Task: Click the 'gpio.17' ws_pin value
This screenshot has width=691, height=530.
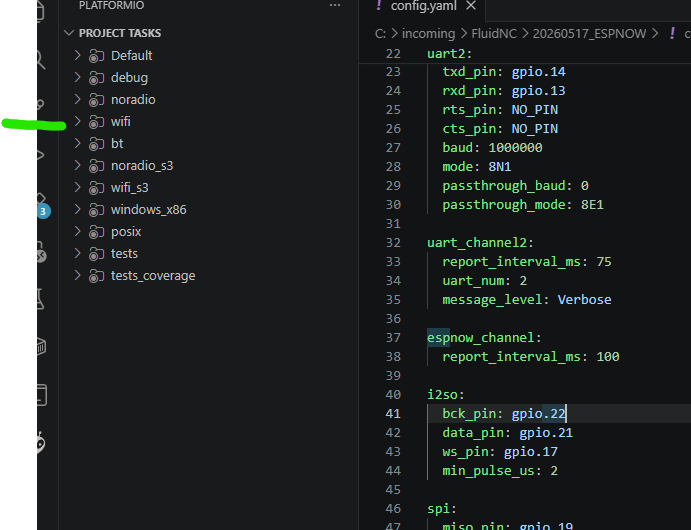Action: point(531,452)
